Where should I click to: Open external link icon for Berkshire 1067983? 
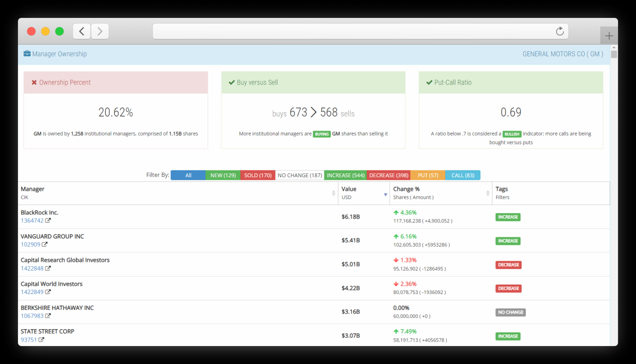tap(48, 316)
